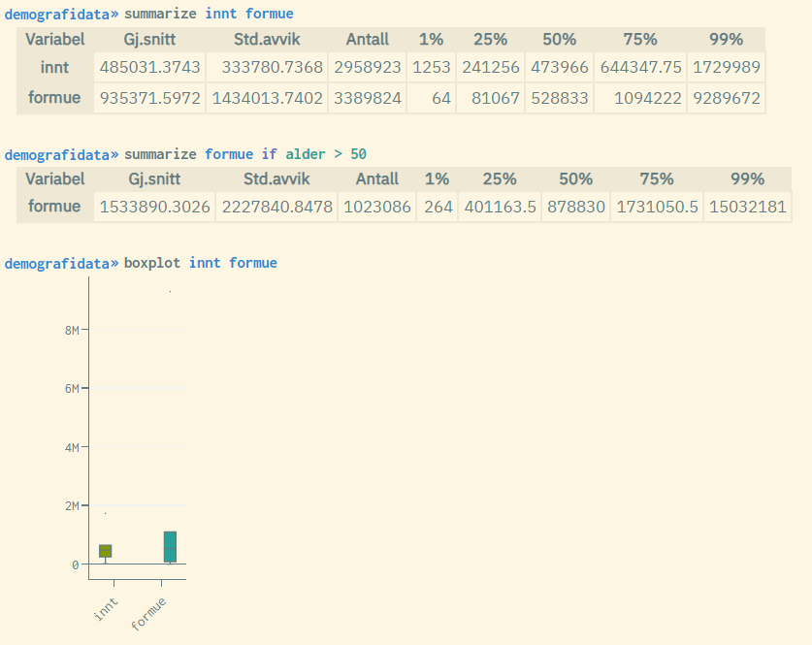
Task: Select the count value 1023086
Action: tap(376, 207)
